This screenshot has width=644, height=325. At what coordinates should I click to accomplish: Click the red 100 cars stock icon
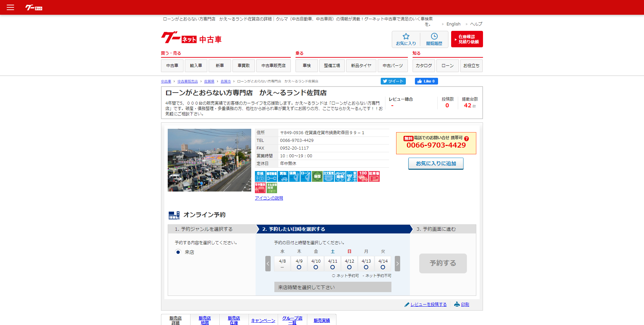click(x=363, y=176)
